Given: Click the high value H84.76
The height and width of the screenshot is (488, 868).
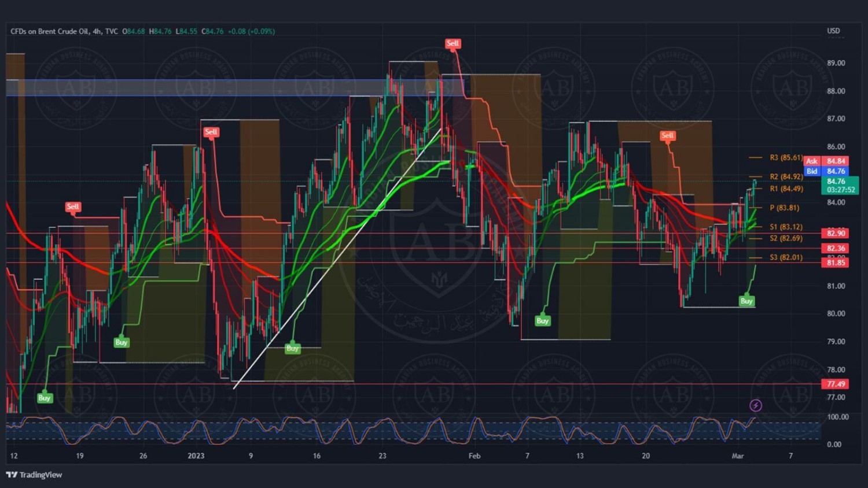Looking at the screenshot, I should [x=160, y=31].
